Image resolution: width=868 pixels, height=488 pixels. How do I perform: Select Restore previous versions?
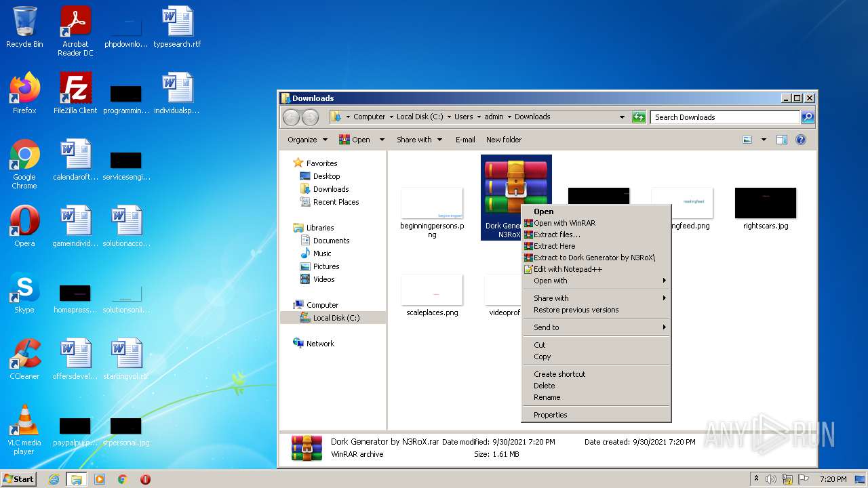(596, 310)
